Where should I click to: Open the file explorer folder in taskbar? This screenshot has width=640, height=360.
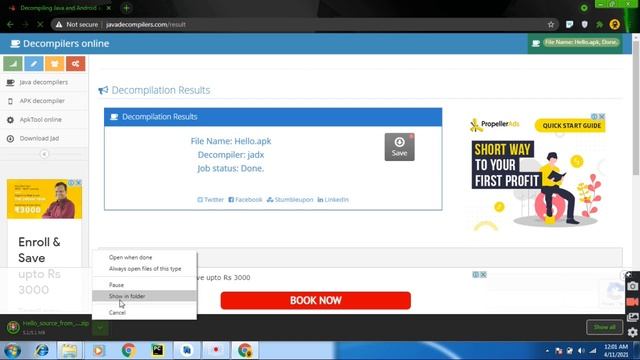coord(69,351)
